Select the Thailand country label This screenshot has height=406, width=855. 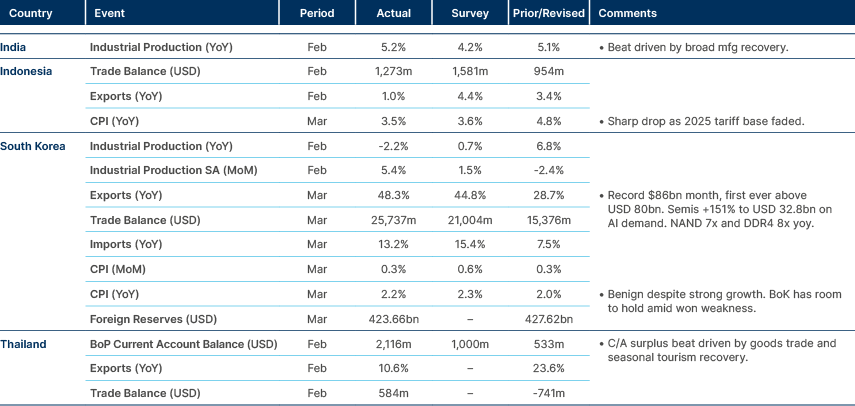click(x=23, y=344)
